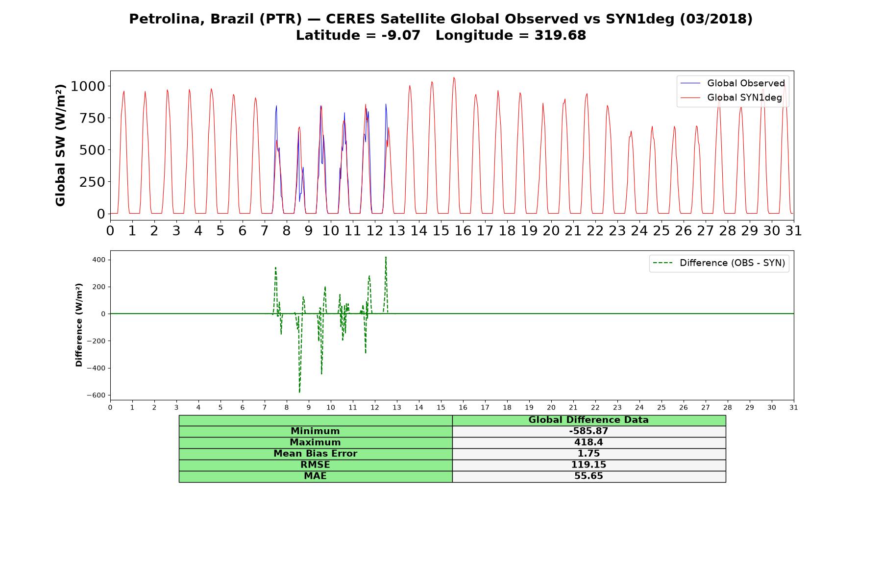Click the Global Difference Data column header
Image resolution: width=882 pixels, height=588 pixels.
[x=588, y=420]
